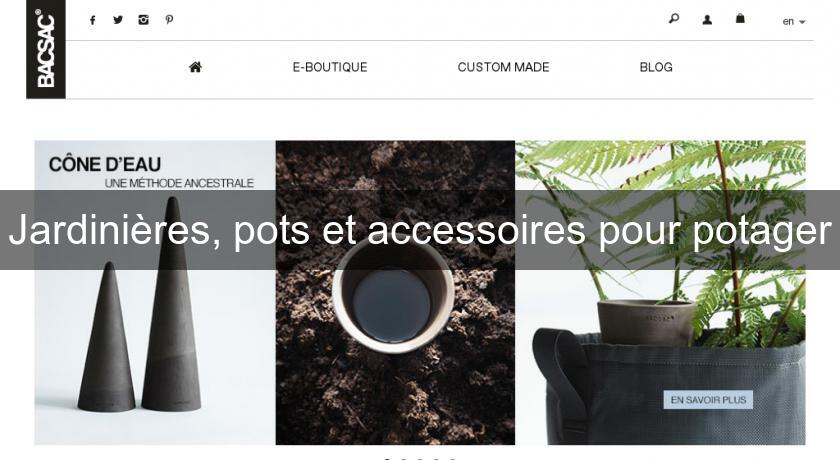Viewport: 840px width, 460px height.
Task: Open the E-BOUTIQUE menu
Action: pos(330,67)
